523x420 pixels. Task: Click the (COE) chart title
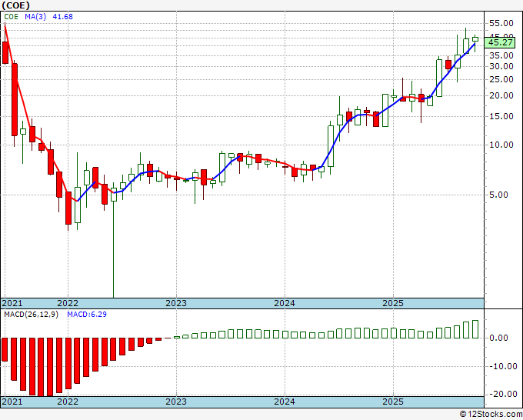(15, 5)
